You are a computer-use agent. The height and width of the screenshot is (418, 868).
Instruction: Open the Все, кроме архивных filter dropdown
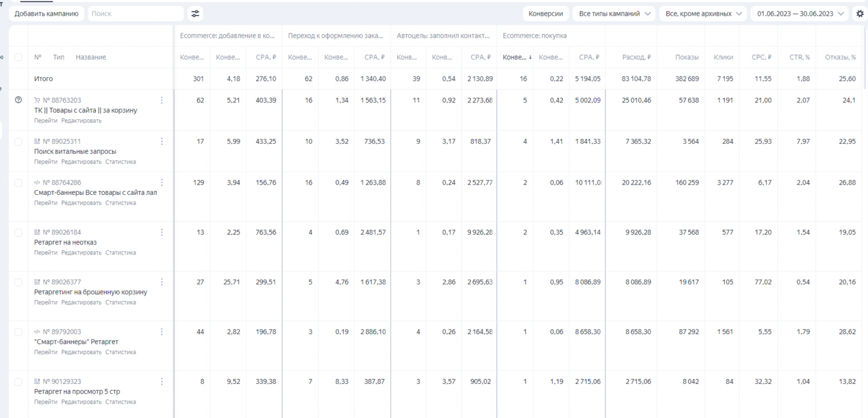coord(703,14)
